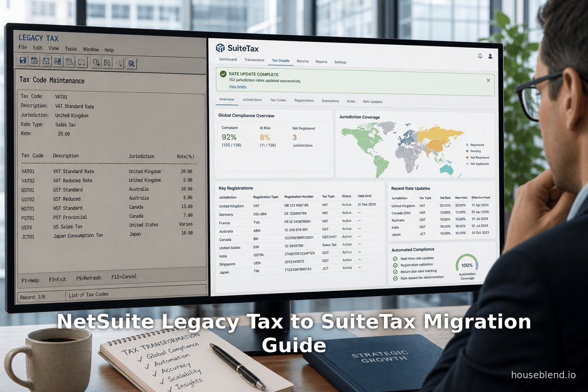Click F12=Cancel in Legacy Tax footer

(x=124, y=276)
